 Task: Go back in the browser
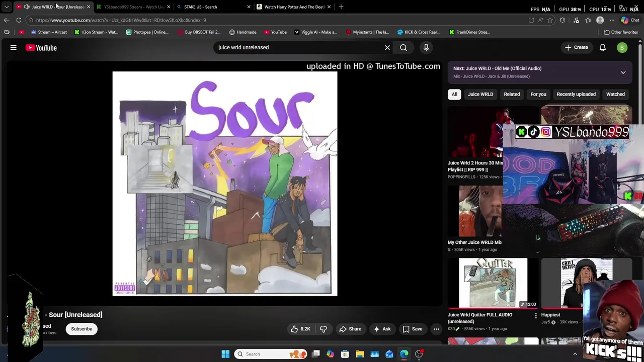click(x=7, y=20)
